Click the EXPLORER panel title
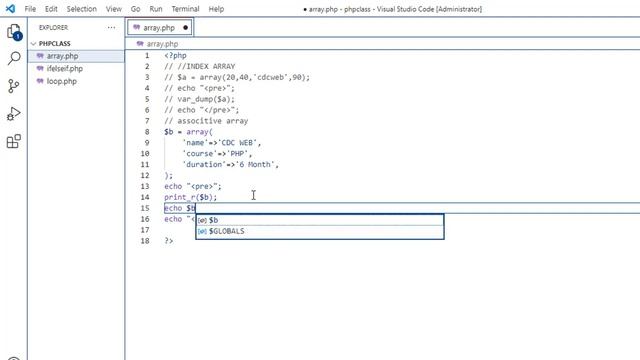This screenshot has width=640, height=360. tap(53, 27)
